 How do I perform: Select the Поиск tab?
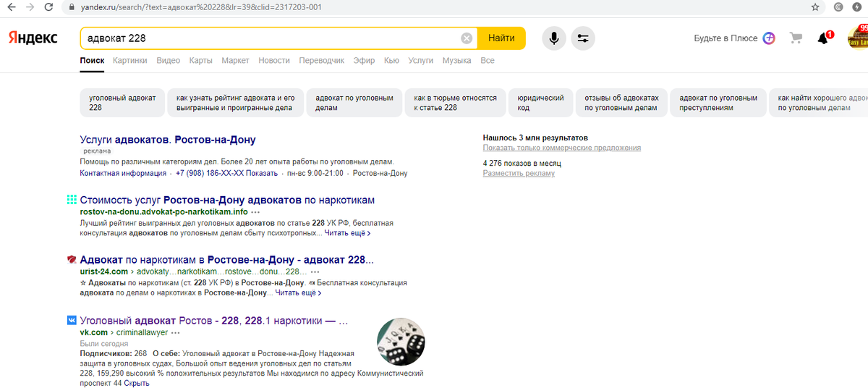coord(92,60)
